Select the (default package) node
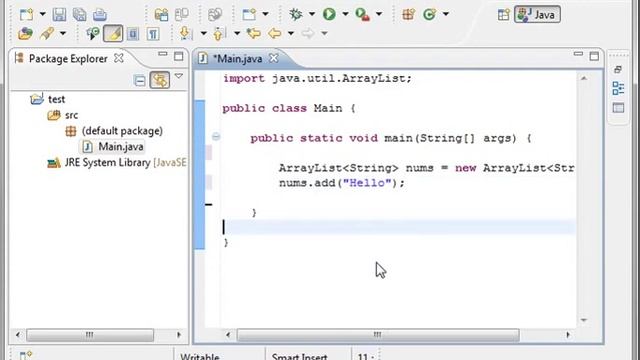Viewport: 640px width, 360px height. (x=122, y=131)
